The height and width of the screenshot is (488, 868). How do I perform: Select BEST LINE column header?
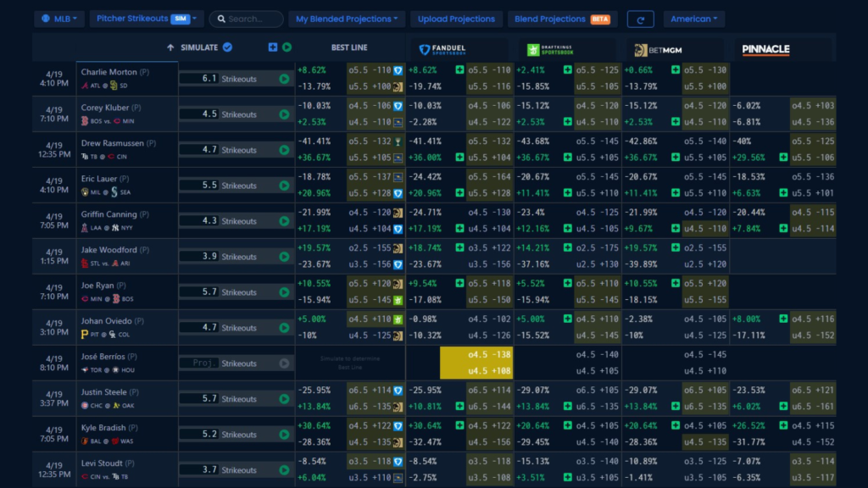(349, 47)
